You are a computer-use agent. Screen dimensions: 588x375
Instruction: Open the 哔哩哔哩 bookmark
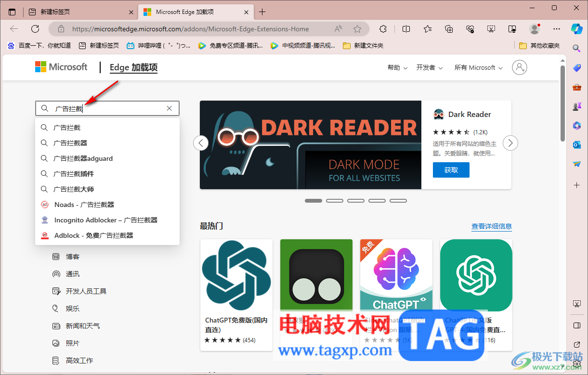tap(158, 45)
